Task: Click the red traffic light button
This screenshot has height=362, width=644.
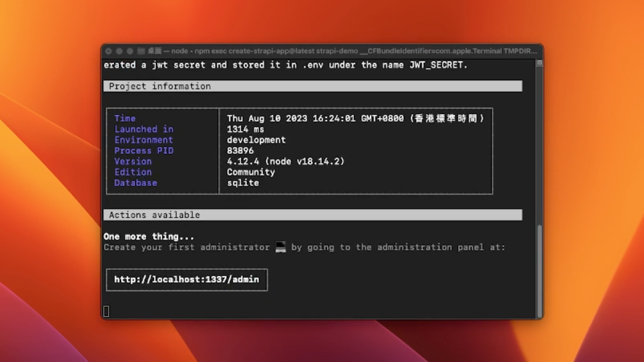Action: [109, 51]
